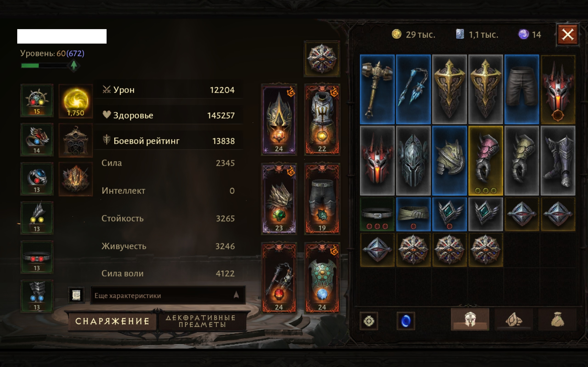
Task: Open the money bag inventory category
Action: (557, 320)
